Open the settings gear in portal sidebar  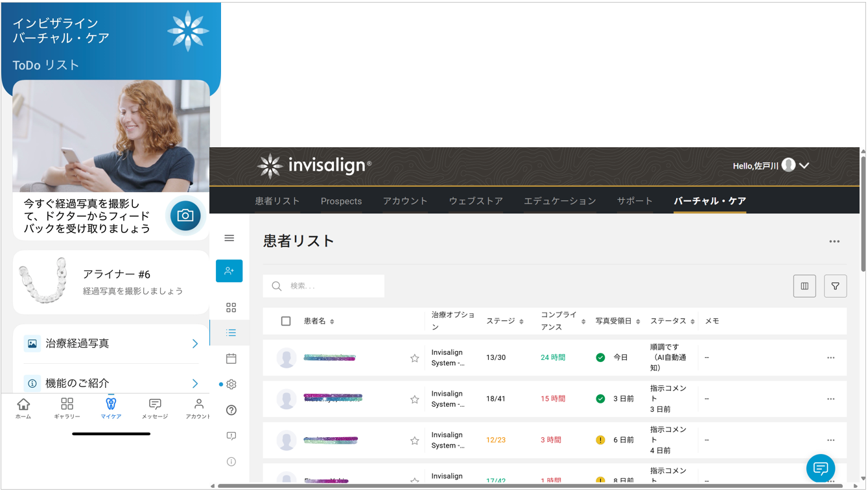point(231,384)
